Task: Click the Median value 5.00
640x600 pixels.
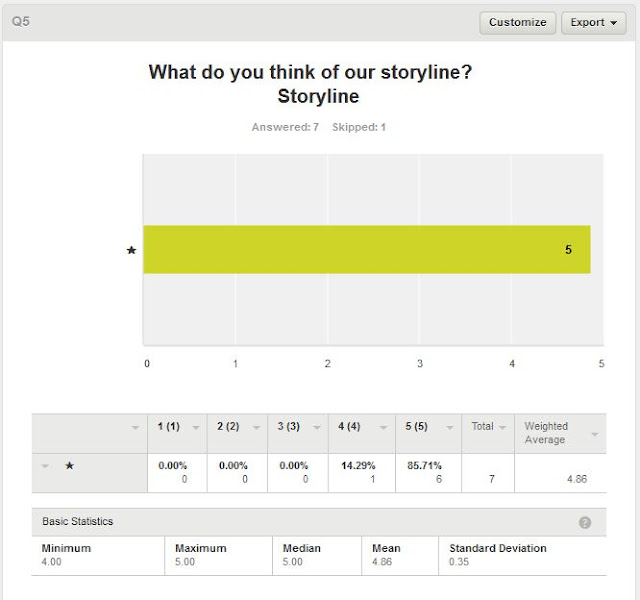Action: click(293, 562)
